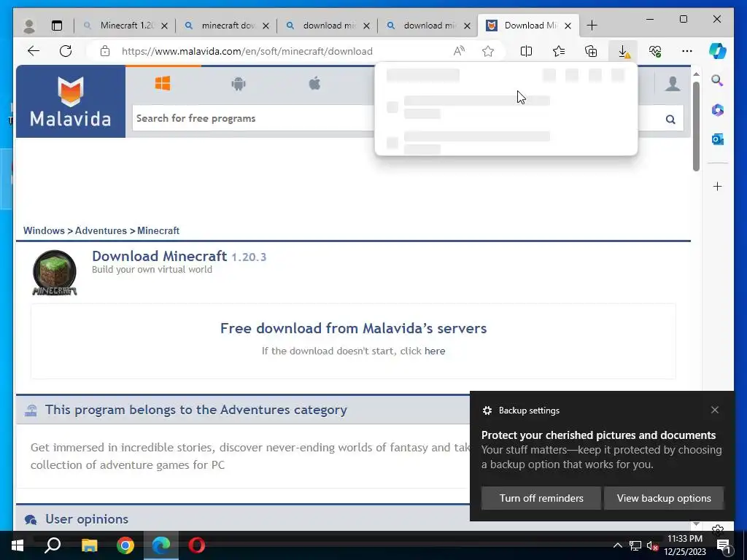The height and width of the screenshot is (560, 747).
Task: Select the Apple platform icon on Malavida
Action: pos(314,84)
